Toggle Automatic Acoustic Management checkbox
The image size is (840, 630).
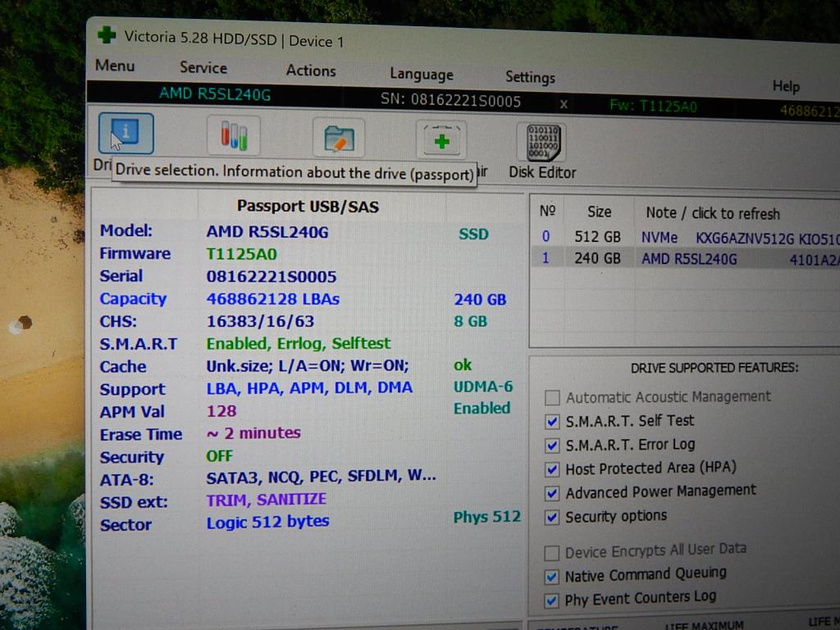pyautogui.click(x=552, y=398)
